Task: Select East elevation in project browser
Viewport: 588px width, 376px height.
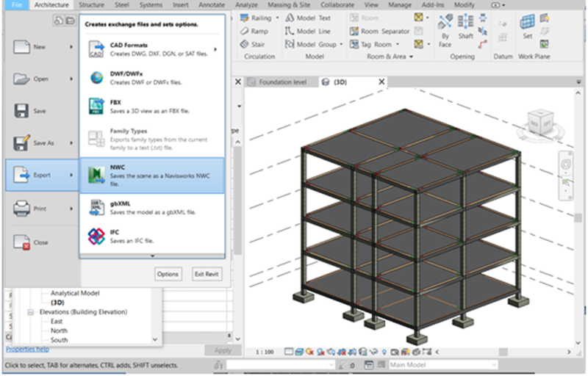Action: tap(57, 322)
